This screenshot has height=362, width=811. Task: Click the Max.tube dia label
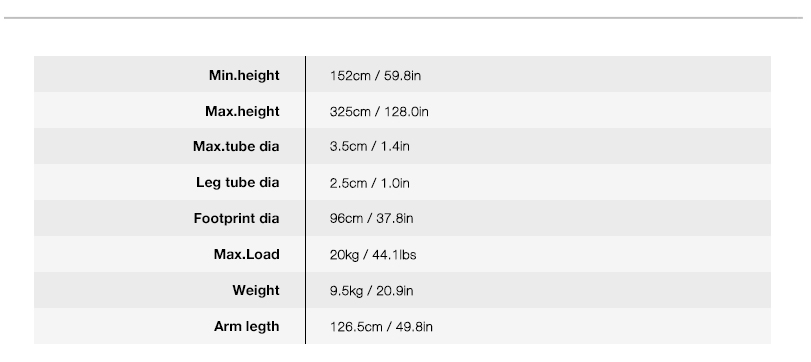pyautogui.click(x=236, y=146)
